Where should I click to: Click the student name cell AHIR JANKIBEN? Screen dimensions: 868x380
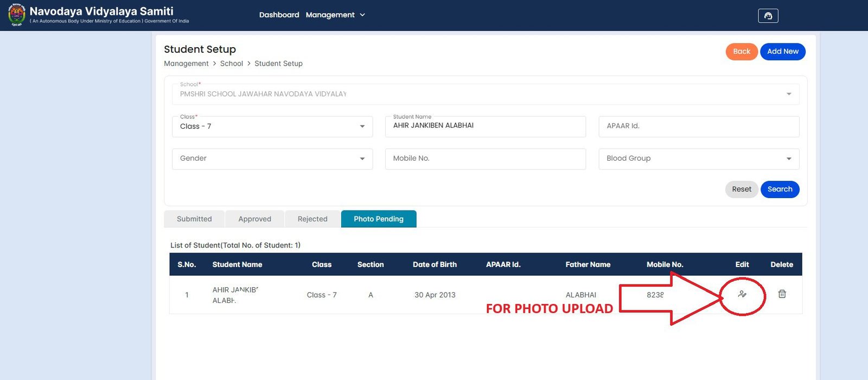[235, 295]
